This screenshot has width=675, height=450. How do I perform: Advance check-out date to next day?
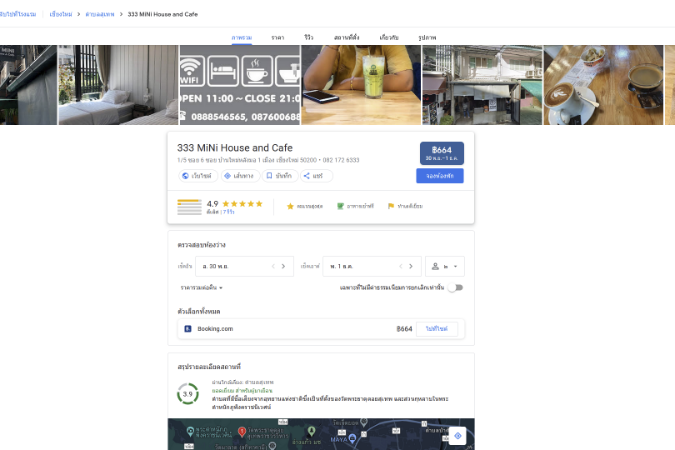click(x=411, y=266)
